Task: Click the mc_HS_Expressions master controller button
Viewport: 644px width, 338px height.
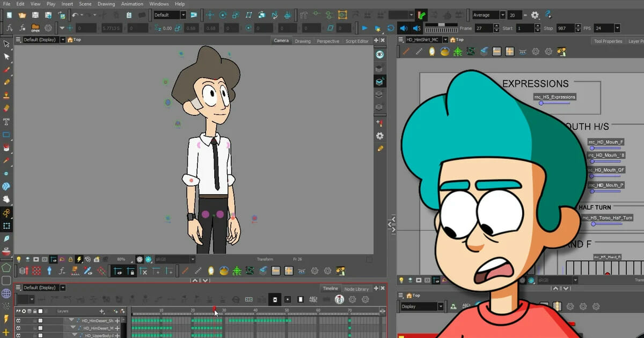Action: [554, 97]
